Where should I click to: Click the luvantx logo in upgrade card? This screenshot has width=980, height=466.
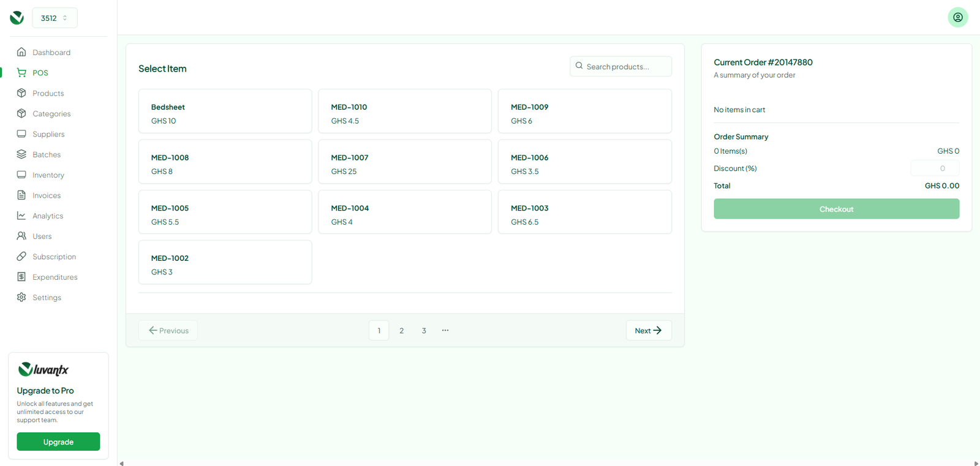[43, 369]
